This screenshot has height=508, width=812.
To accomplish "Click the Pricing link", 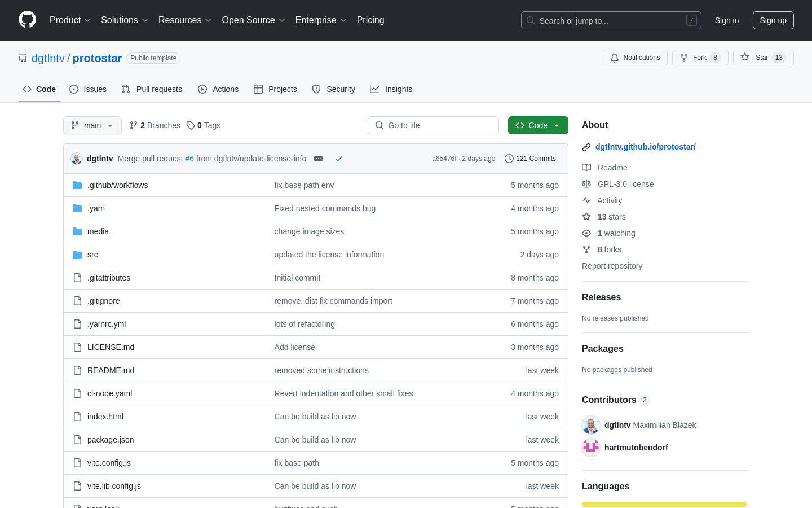I will click(370, 20).
